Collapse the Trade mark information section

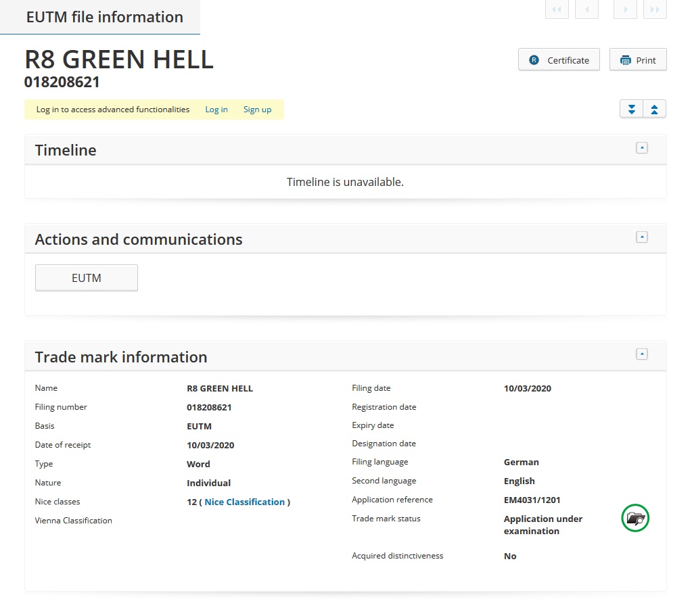pyautogui.click(x=642, y=354)
